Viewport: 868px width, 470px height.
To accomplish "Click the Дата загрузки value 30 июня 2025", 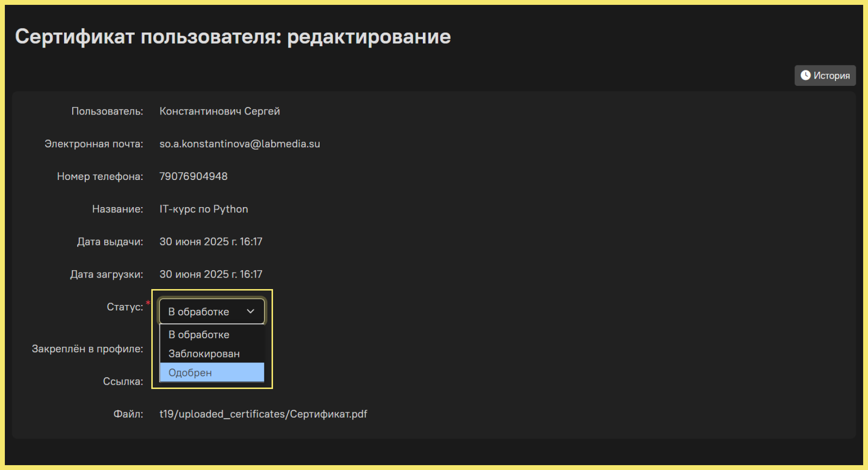I will [x=211, y=274].
